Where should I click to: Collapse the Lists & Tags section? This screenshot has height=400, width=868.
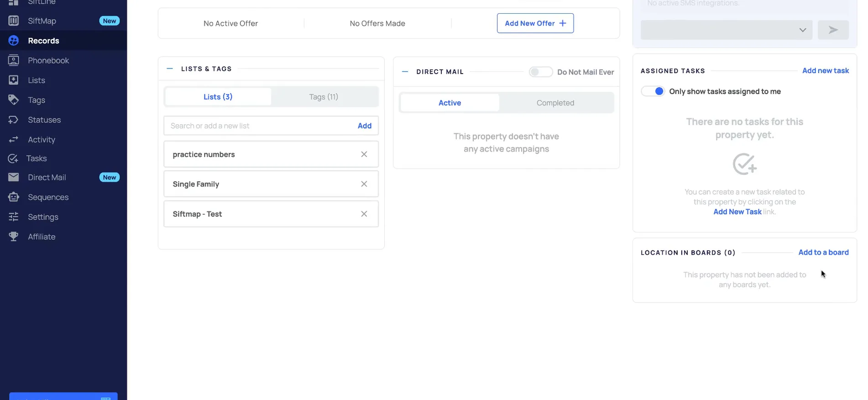click(x=170, y=68)
